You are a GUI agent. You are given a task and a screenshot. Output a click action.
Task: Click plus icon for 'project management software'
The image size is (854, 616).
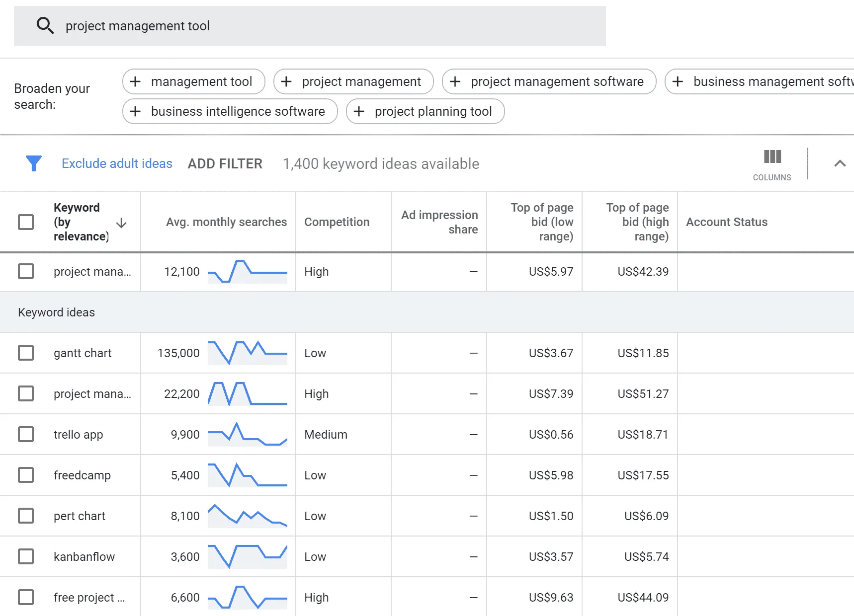[x=455, y=81]
